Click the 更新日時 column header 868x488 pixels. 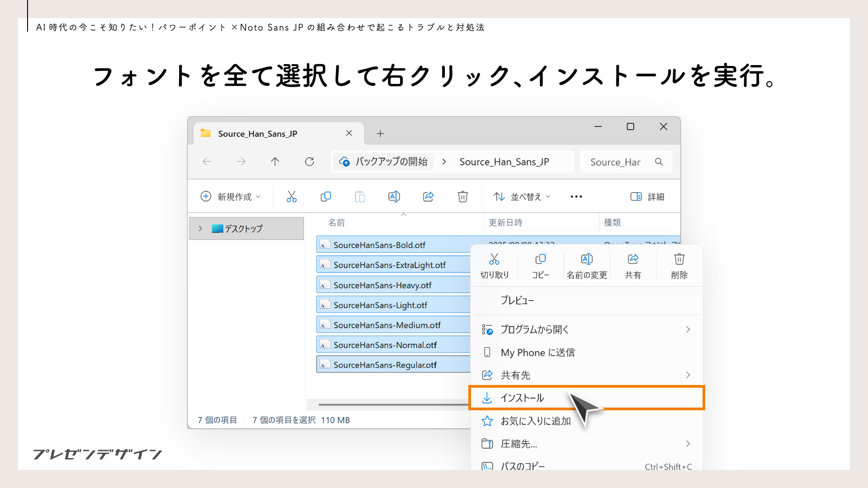[505, 222]
